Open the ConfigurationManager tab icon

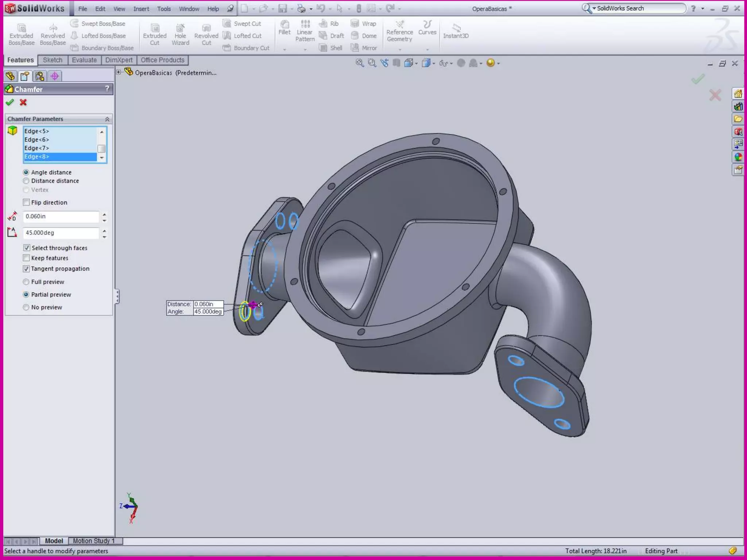40,76
